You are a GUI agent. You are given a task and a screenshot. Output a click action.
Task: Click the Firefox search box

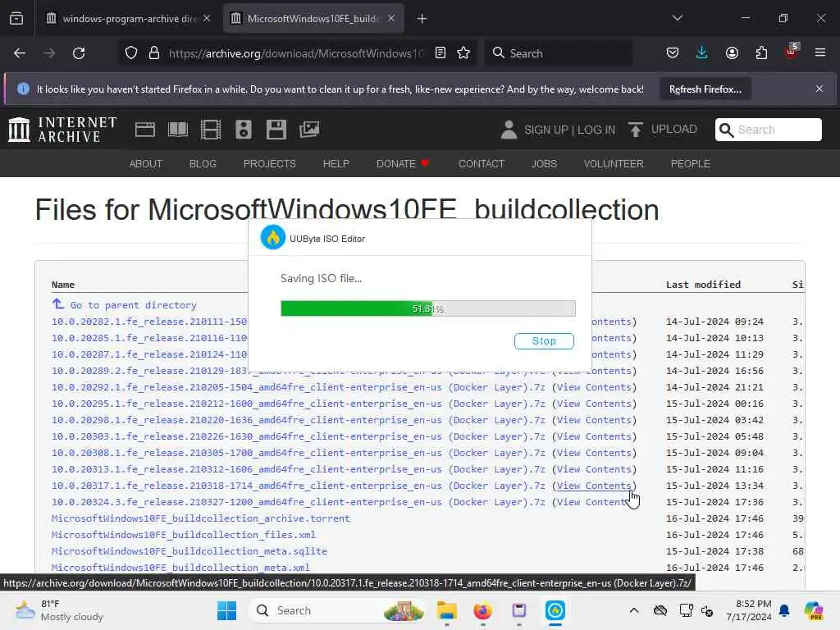coord(559,53)
